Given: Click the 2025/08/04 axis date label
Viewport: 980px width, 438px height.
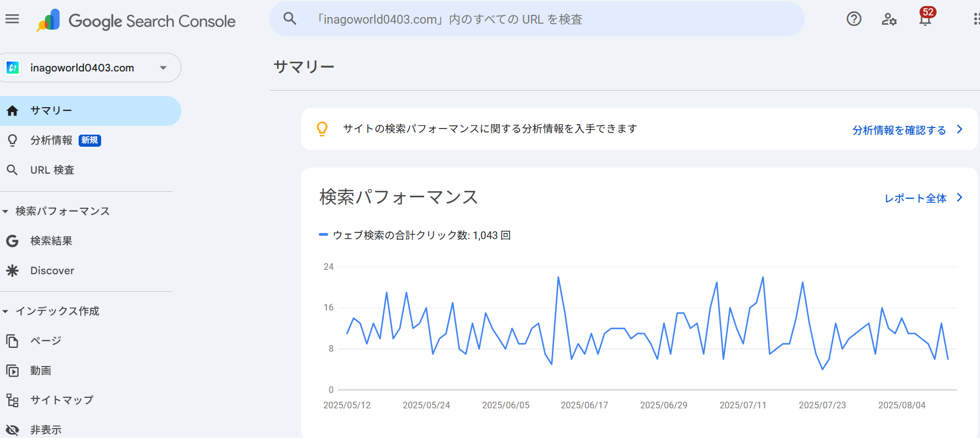Looking at the screenshot, I should pos(901,405).
